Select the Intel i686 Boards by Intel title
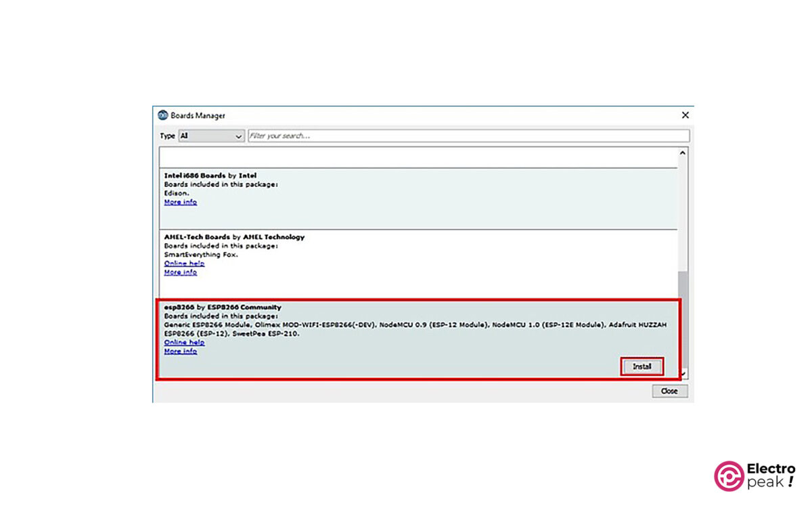Viewport: 812px width, 508px height. pos(210,175)
